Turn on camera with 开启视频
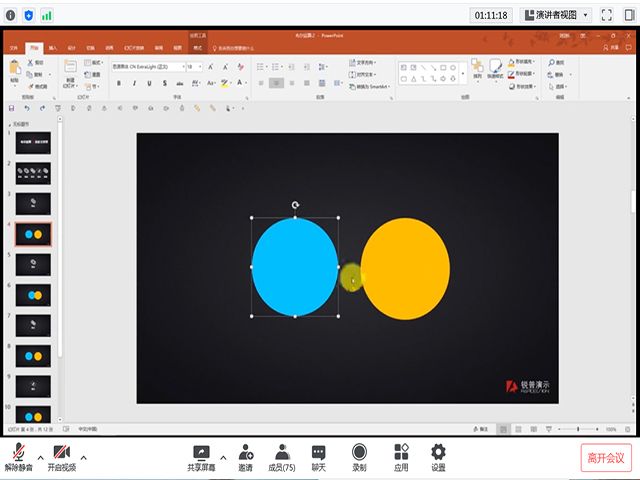 [x=62, y=452]
